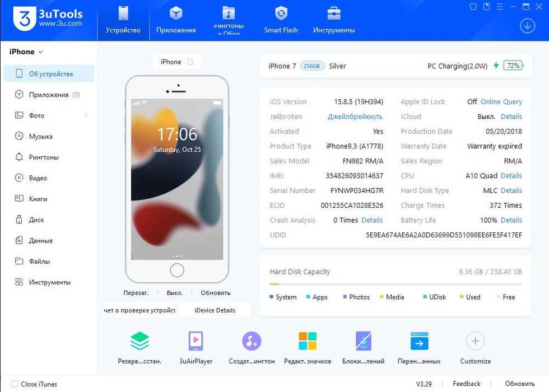Click Обновить under the phone preview
The height and width of the screenshot is (392, 549).
(215, 292)
